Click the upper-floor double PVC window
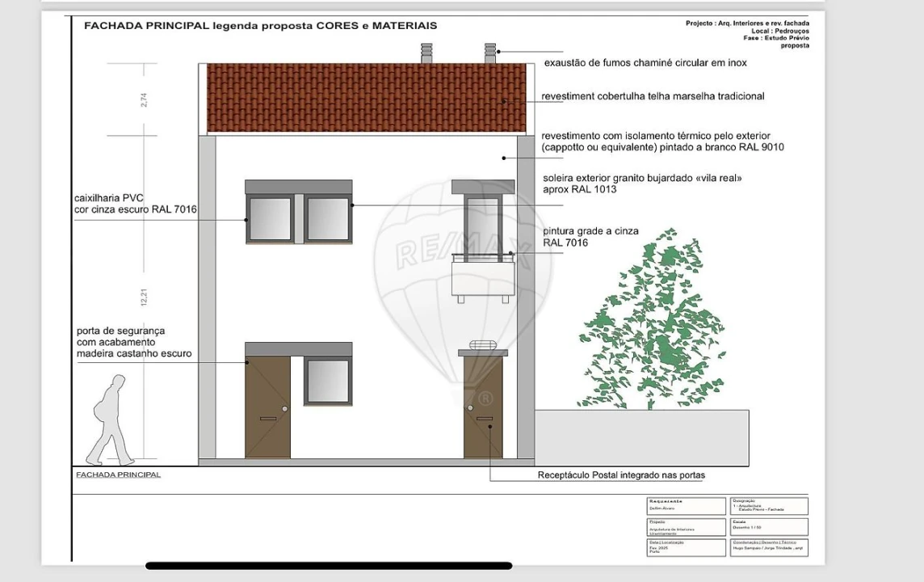This screenshot has height=582, width=924. coord(299,217)
